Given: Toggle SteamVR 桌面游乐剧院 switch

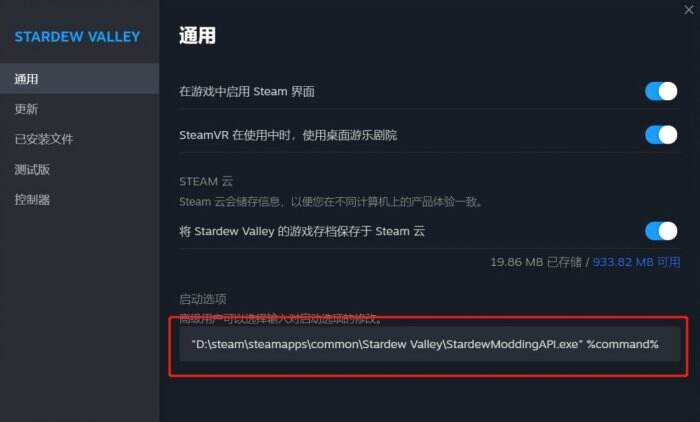Looking at the screenshot, I should tap(661, 135).
